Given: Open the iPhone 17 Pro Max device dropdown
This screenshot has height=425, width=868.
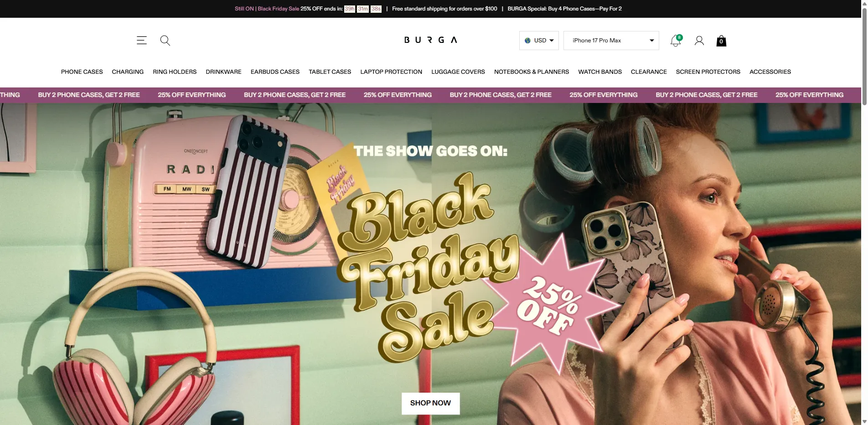Looking at the screenshot, I should 611,41.
